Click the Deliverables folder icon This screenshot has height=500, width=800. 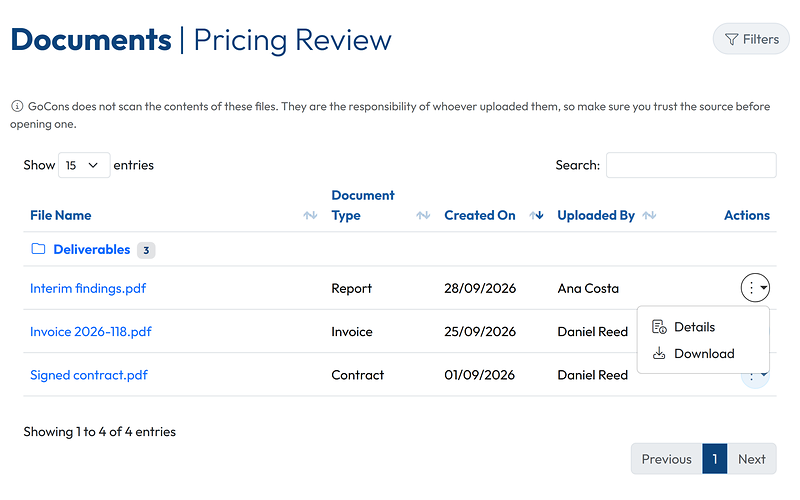click(38, 249)
